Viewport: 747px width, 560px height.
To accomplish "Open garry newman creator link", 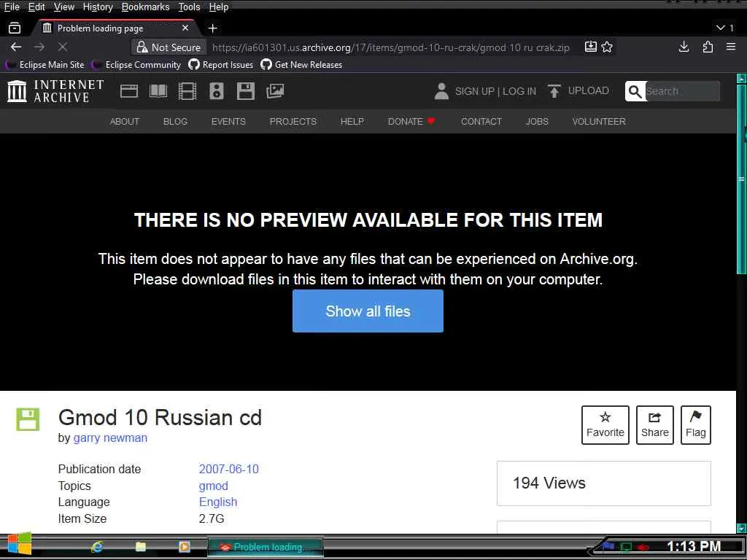I will (x=110, y=437).
